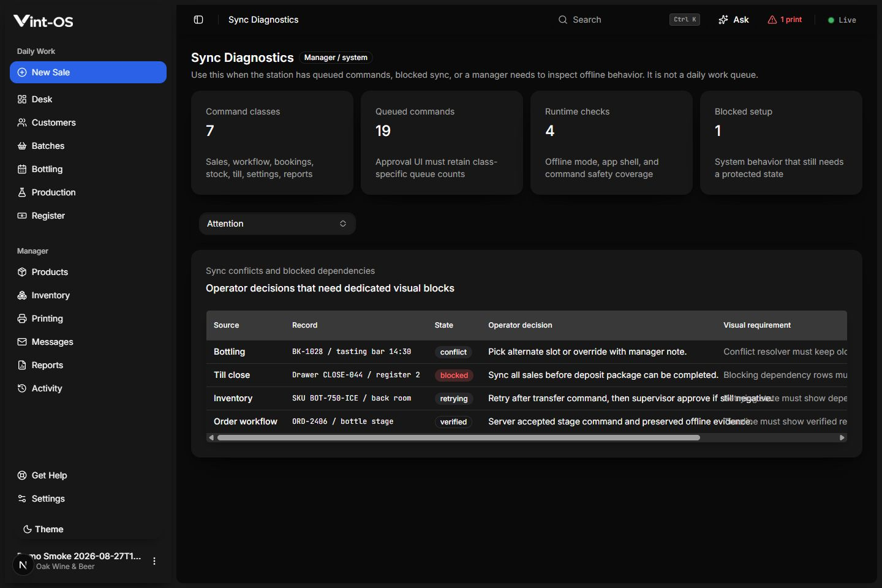Click the print warning triangle icon
The width and height of the screenshot is (882, 588).
pos(772,20)
